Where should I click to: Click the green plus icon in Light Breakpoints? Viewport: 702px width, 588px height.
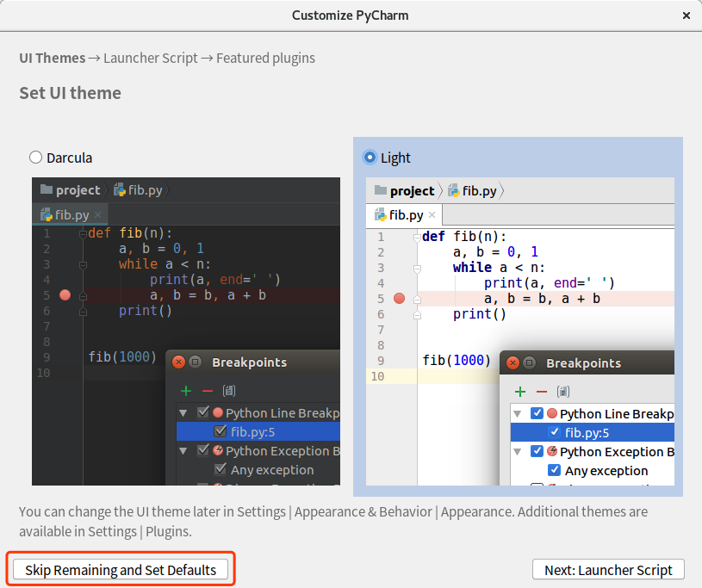519,392
